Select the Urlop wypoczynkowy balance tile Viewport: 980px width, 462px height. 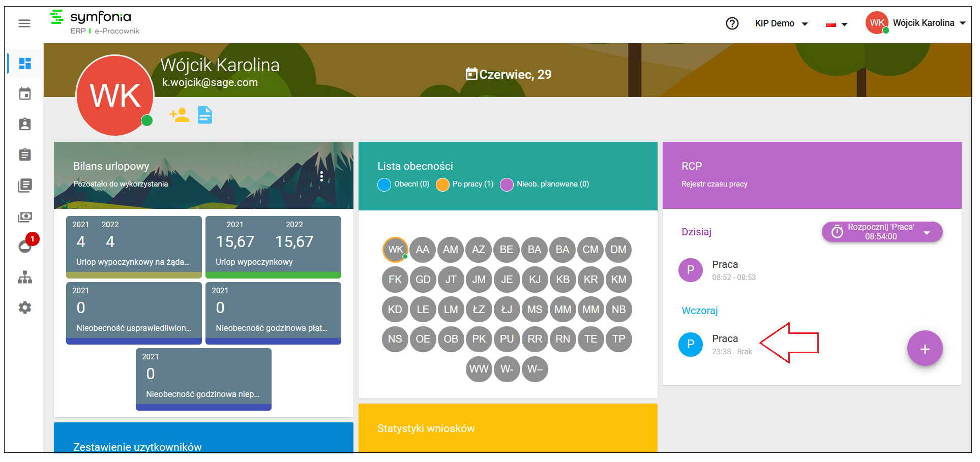273,247
